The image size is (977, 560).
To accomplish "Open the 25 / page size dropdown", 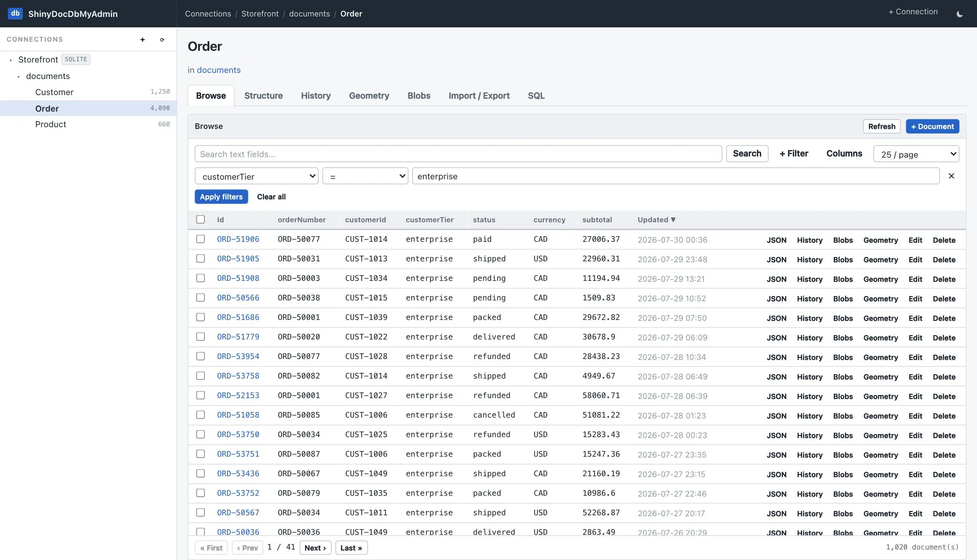I will 916,154.
